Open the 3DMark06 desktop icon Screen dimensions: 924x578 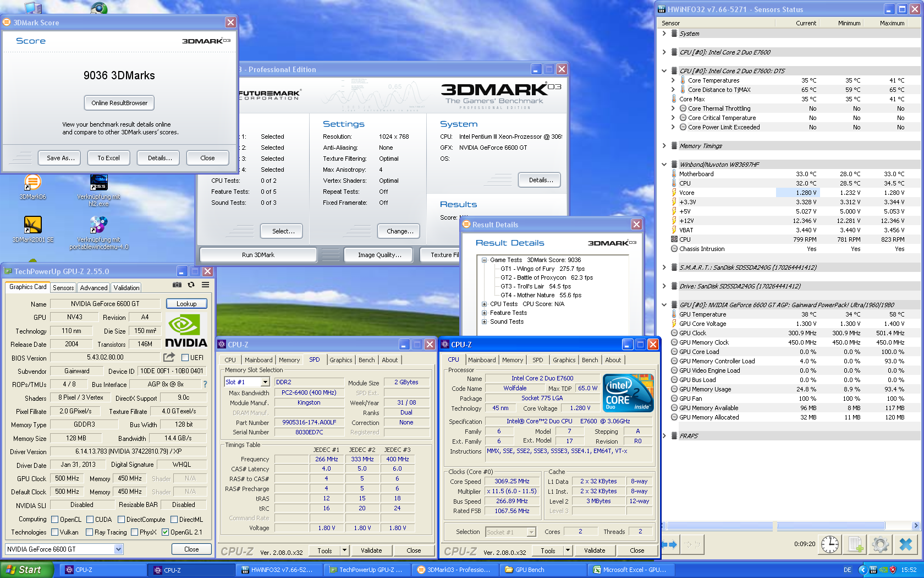click(33, 182)
